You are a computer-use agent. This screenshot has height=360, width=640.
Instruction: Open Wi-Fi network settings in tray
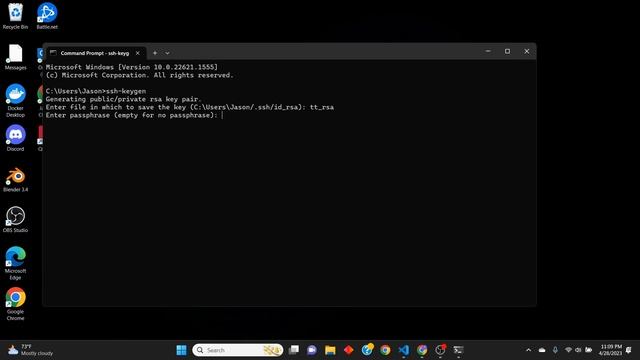coord(568,350)
